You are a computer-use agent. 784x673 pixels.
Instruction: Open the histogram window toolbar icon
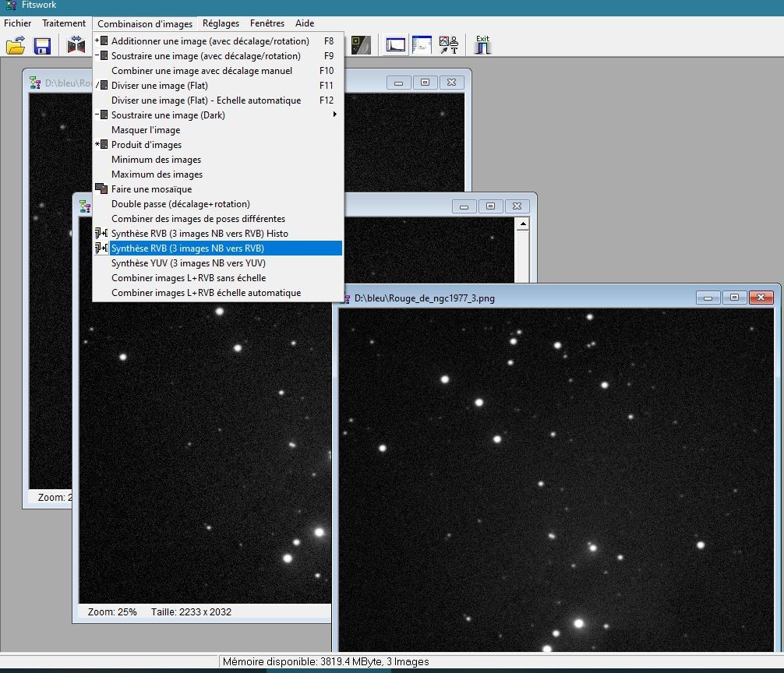[x=395, y=45]
